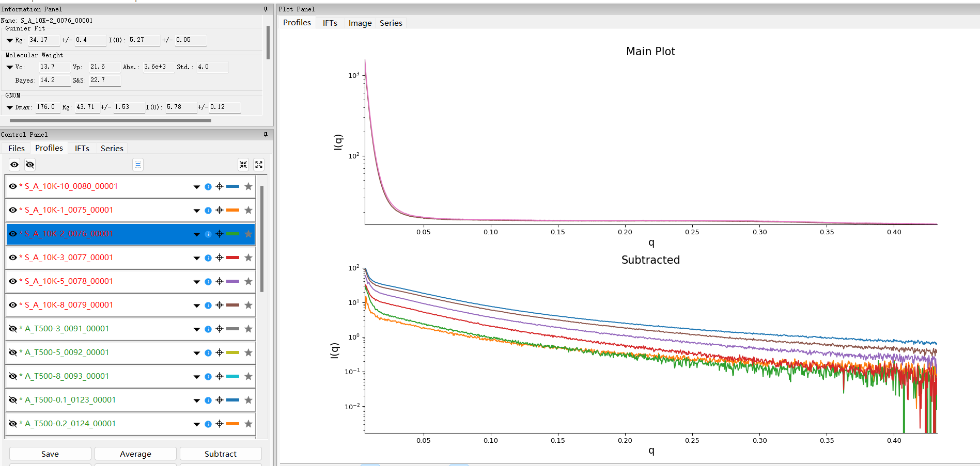Image resolution: width=980 pixels, height=466 pixels.
Task: Show all profiles using the eye icon
Action: pos(14,165)
